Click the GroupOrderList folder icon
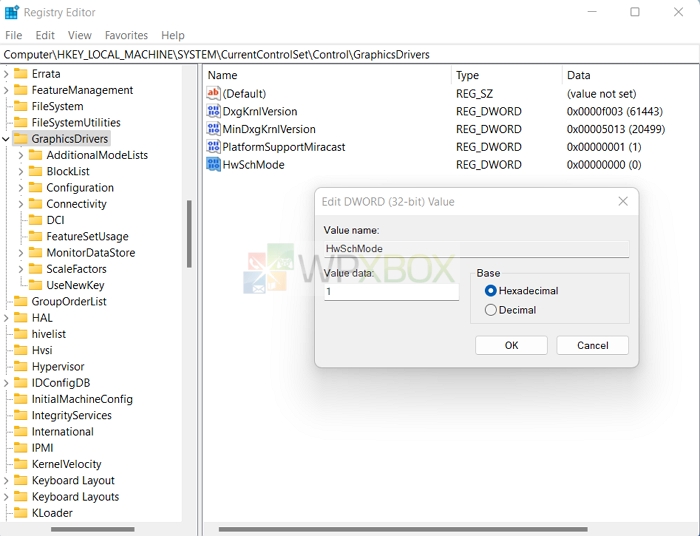 [21, 301]
